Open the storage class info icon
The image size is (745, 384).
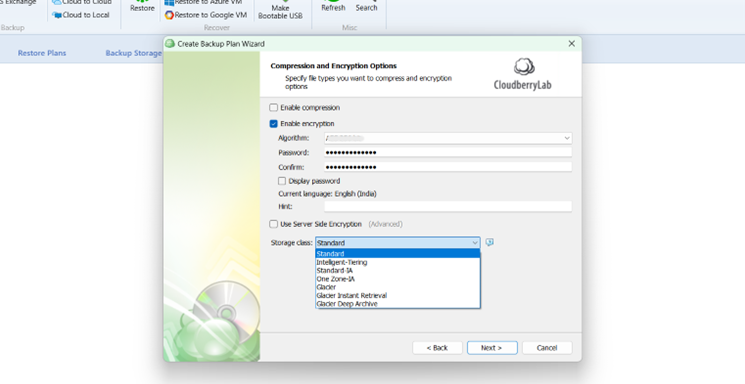pyautogui.click(x=489, y=242)
